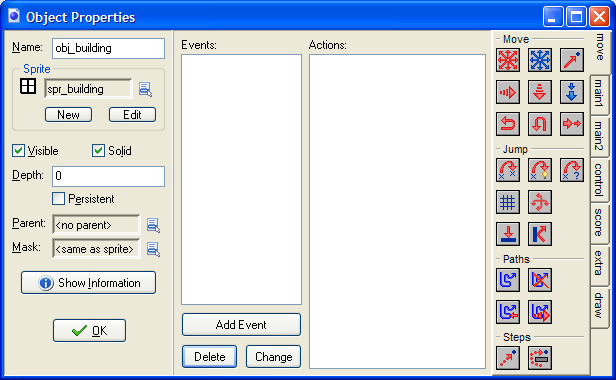The height and width of the screenshot is (380, 616).
Task: Select the Set Path Speed action
Action: click(x=540, y=312)
